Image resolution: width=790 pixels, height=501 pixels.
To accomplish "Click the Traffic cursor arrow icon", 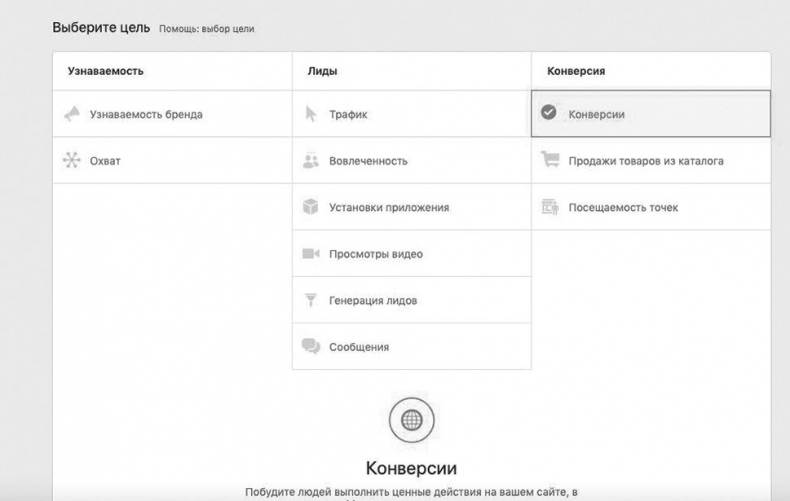I will 310,114.
